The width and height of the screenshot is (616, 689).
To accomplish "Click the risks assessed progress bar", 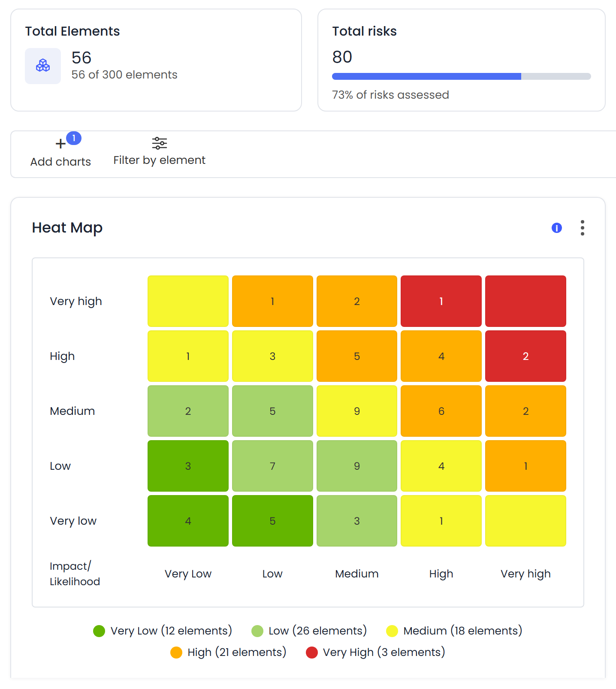I will click(x=462, y=76).
